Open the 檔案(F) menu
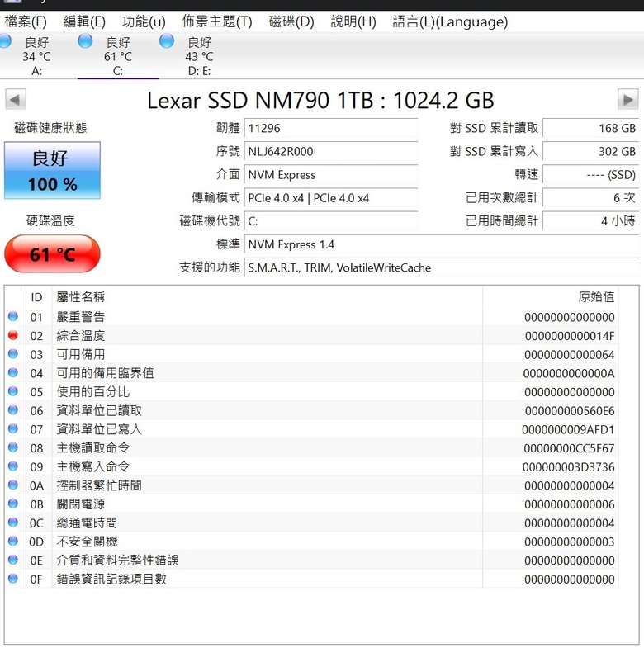 pyautogui.click(x=26, y=21)
